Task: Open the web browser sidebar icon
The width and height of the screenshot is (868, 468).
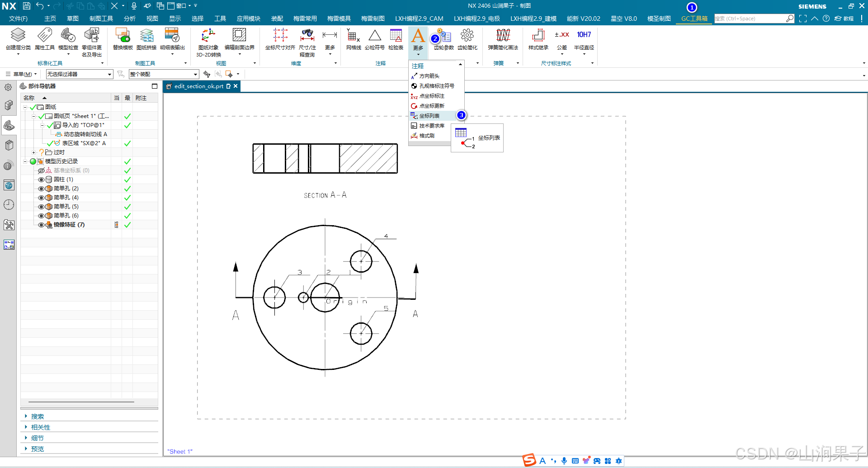Action: (9, 185)
